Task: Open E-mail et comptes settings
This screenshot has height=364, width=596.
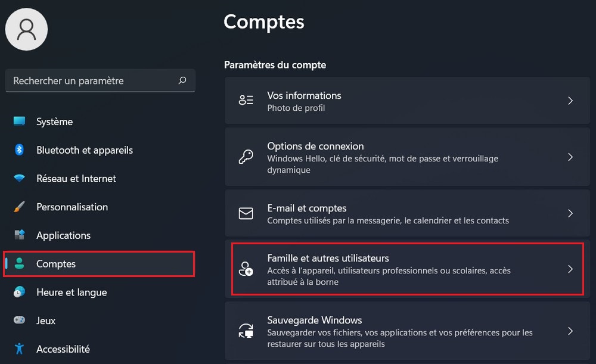Action: coord(387,213)
